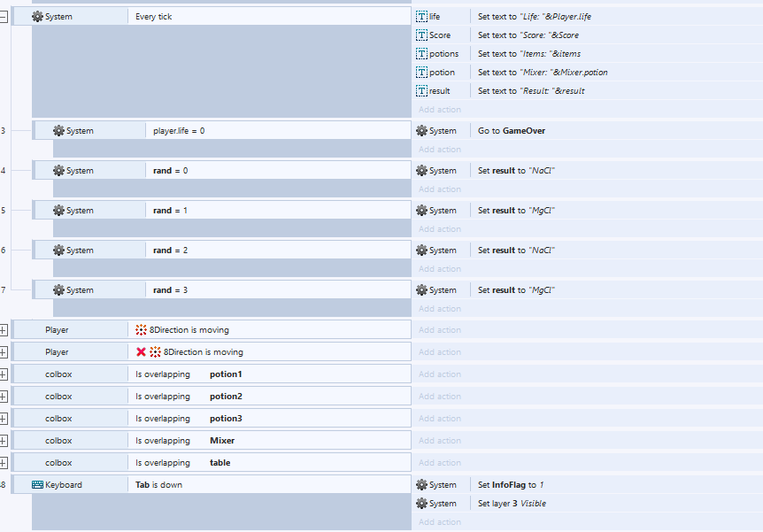Screen dimensions: 763x532
Task: Click the red inverted X on the Player condition
Action: 141,352
